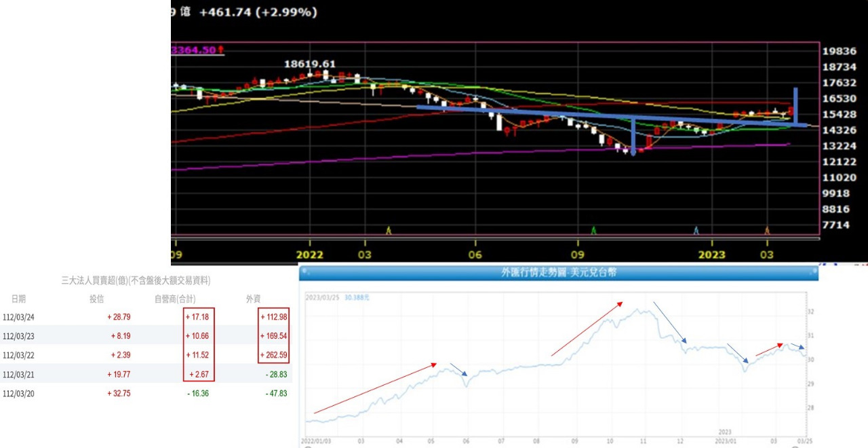868x448 pixels.
Task: Click the 外匯行情走勢圖-美元兌台幣 title bar
Action: (558, 274)
